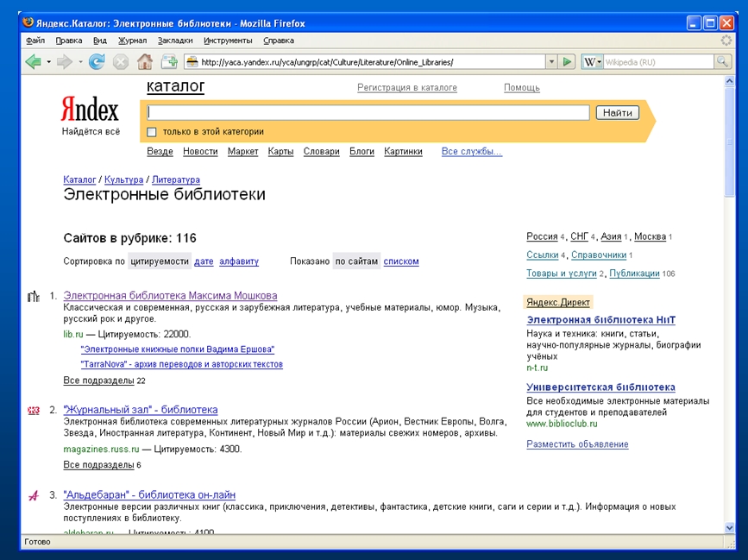748x560 pixels.
Task: Click the Forward navigation arrow
Action: (65, 62)
